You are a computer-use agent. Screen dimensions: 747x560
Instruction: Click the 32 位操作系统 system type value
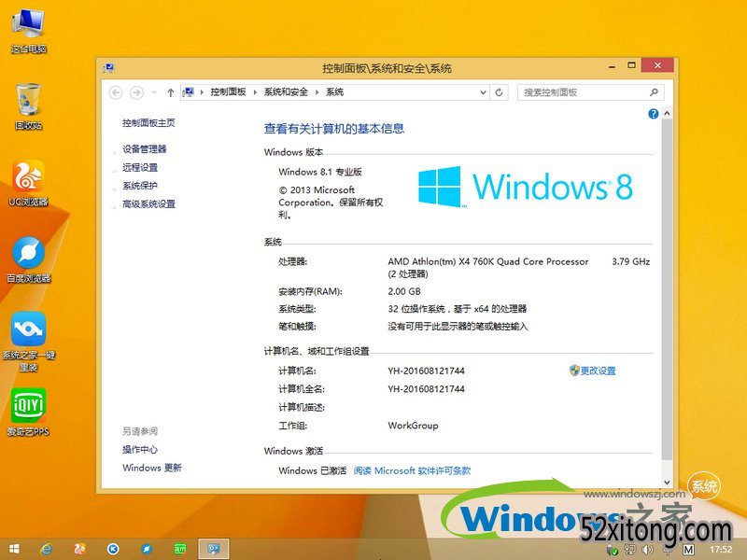(458, 309)
